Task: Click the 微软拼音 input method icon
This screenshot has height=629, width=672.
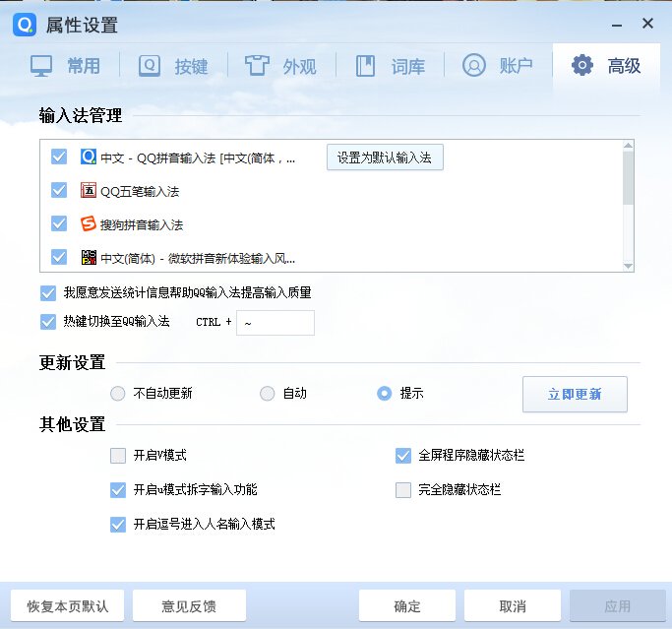Action: (89, 258)
